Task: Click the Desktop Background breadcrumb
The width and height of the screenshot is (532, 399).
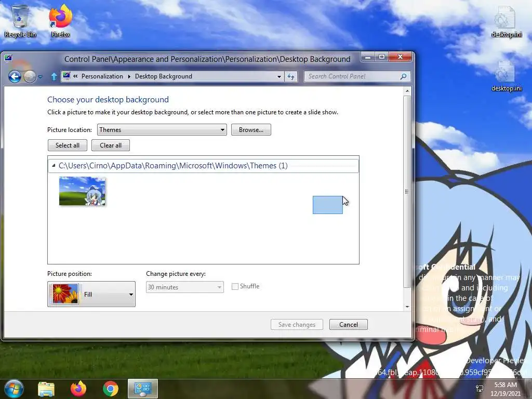Action: pyautogui.click(x=164, y=76)
